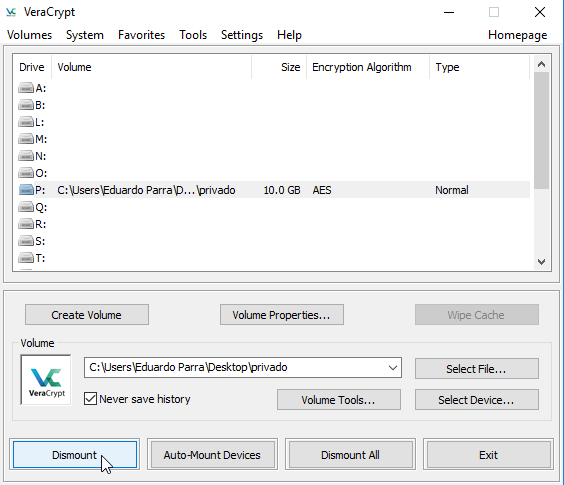This screenshot has height=485, width=564.
Task: Click the volume path text field
Action: point(235,367)
